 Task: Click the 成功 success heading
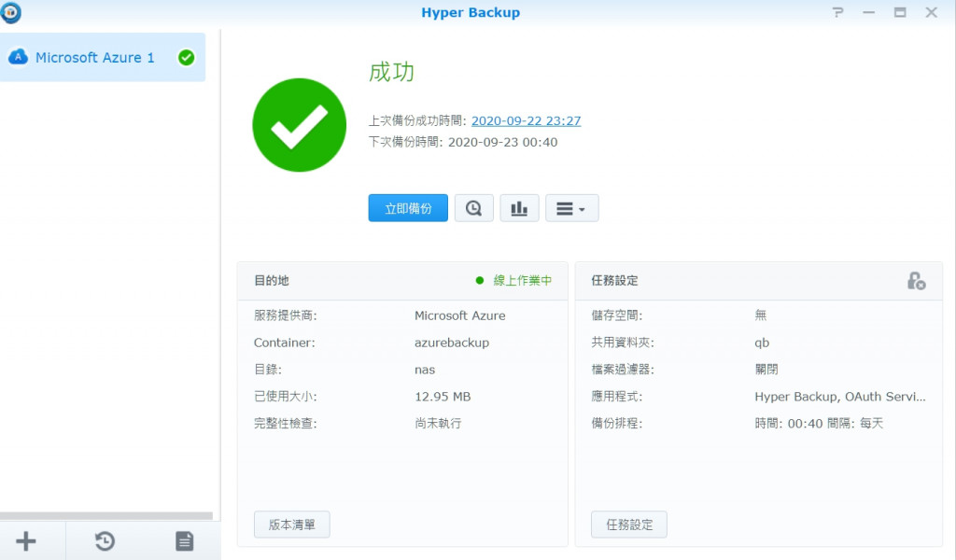click(391, 72)
